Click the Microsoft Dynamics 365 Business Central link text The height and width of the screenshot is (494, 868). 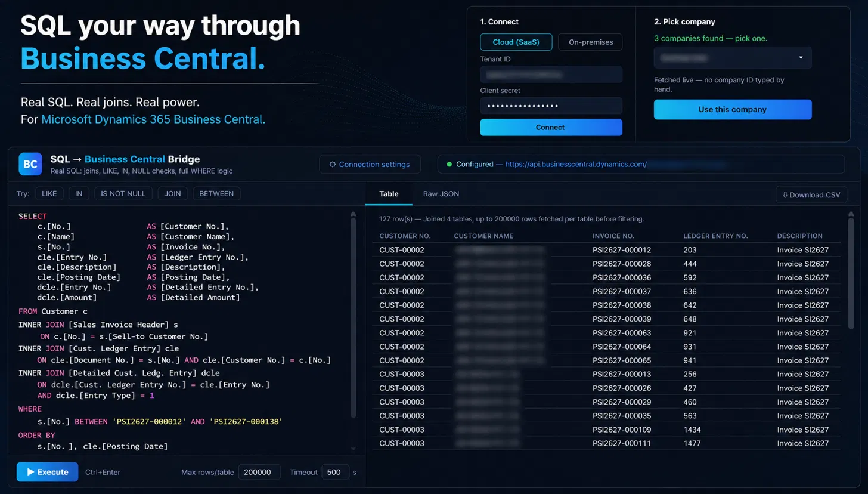click(153, 119)
